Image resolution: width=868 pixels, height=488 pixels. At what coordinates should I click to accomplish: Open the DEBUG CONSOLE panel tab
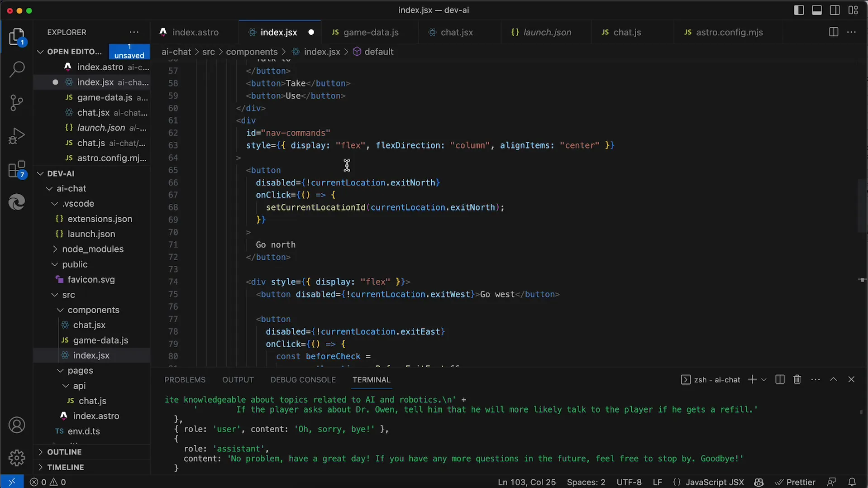click(303, 379)
